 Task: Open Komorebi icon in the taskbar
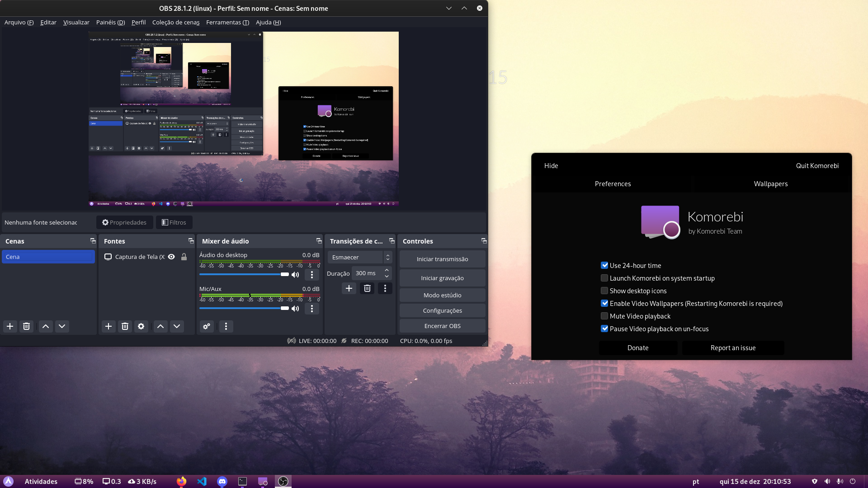click(x=263, y=481)
